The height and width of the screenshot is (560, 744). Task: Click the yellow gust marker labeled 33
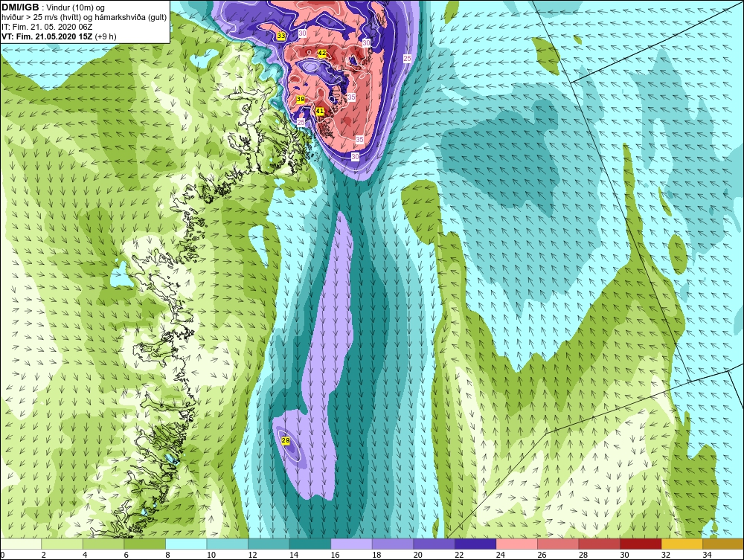[281, 36]
